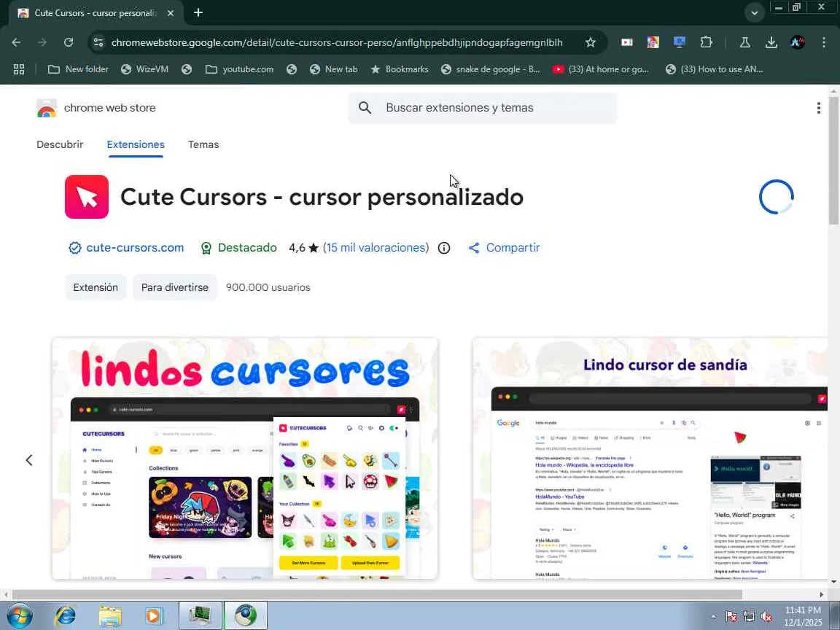
Task: Expand the tab search dropdown
Action: [754, 13]
